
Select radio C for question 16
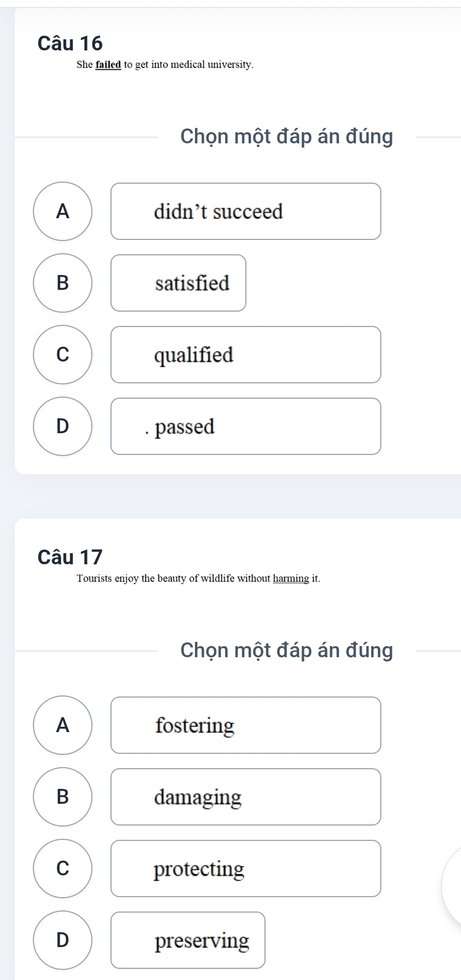coord(63,355)
